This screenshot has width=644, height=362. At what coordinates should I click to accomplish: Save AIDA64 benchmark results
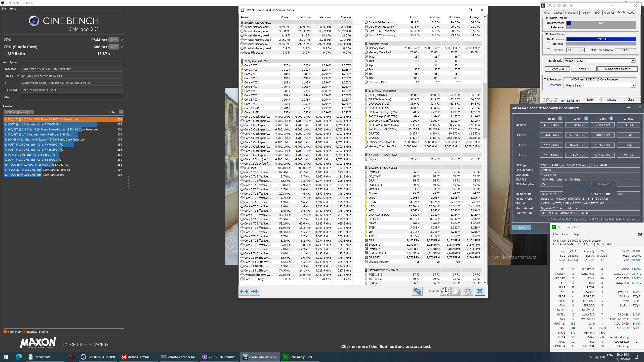pos(521,228)
